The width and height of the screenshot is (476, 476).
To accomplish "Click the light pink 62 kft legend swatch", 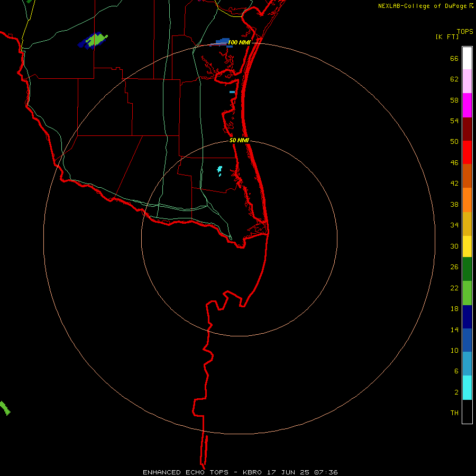I will coord(467,81).
